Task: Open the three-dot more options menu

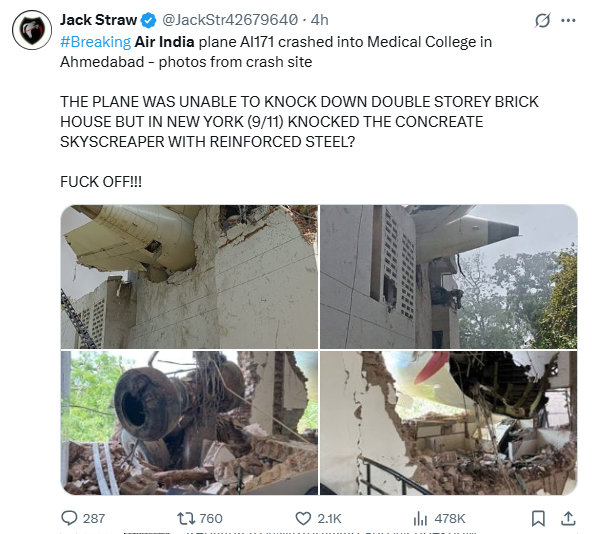Action: click(x=568, y=20)
